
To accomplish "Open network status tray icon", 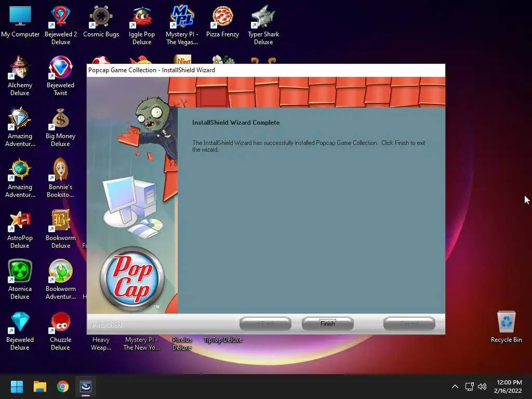I will pyautogui.click(x=470, y=387).
